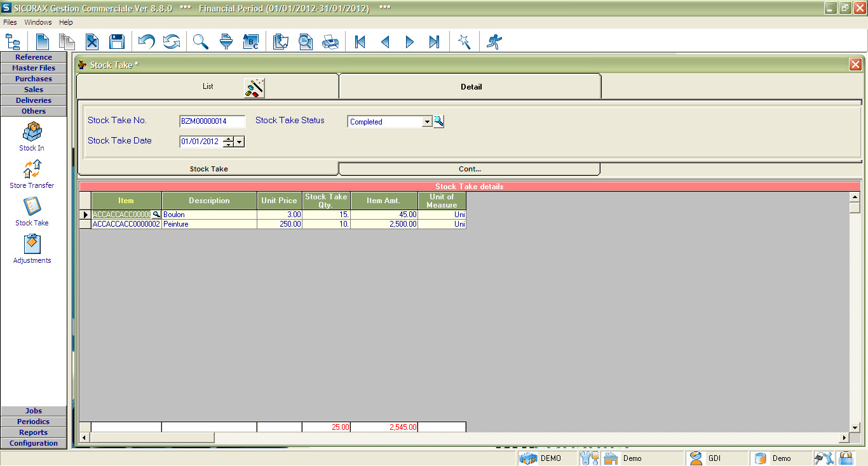Image resolution: width=868 pixels, height=466 pixels.
Task: Open Adjustments from the sidebar
Action: (x=32, y=249)
